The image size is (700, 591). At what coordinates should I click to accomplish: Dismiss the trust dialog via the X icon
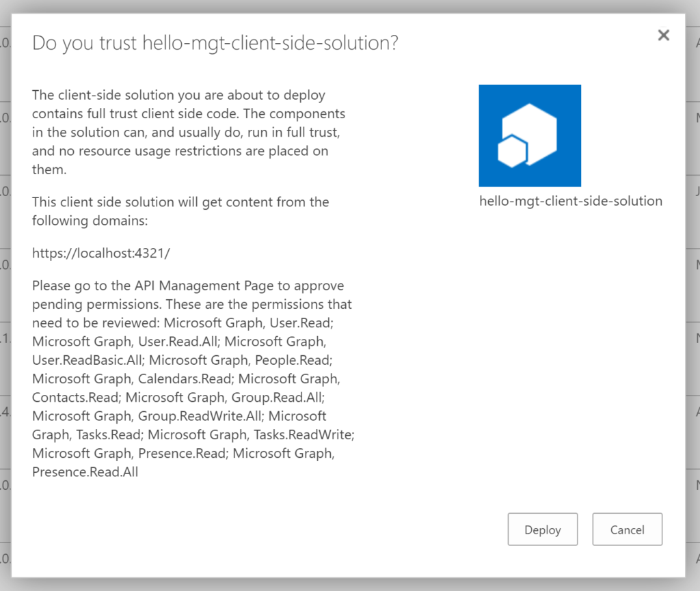(663, 35)
